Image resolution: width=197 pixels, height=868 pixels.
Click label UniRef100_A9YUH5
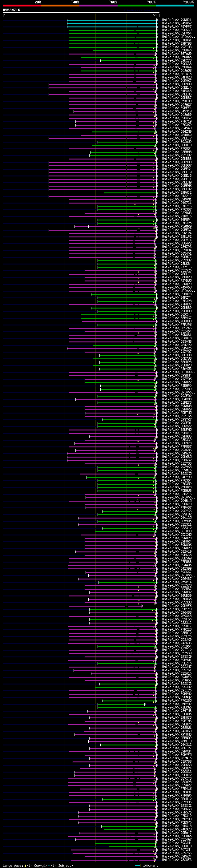[x=177, y=735]
